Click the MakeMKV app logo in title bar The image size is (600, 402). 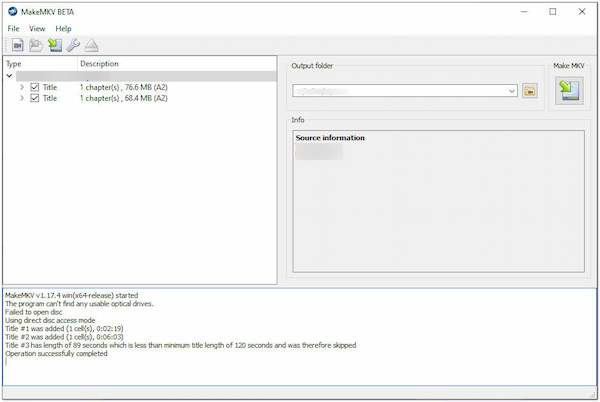13,11
